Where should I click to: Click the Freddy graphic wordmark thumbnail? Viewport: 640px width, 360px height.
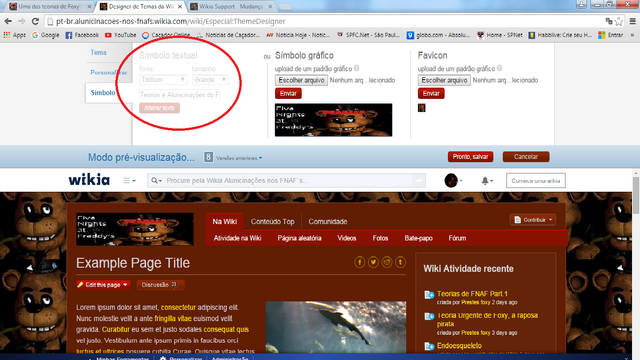(x=333, y=120)
